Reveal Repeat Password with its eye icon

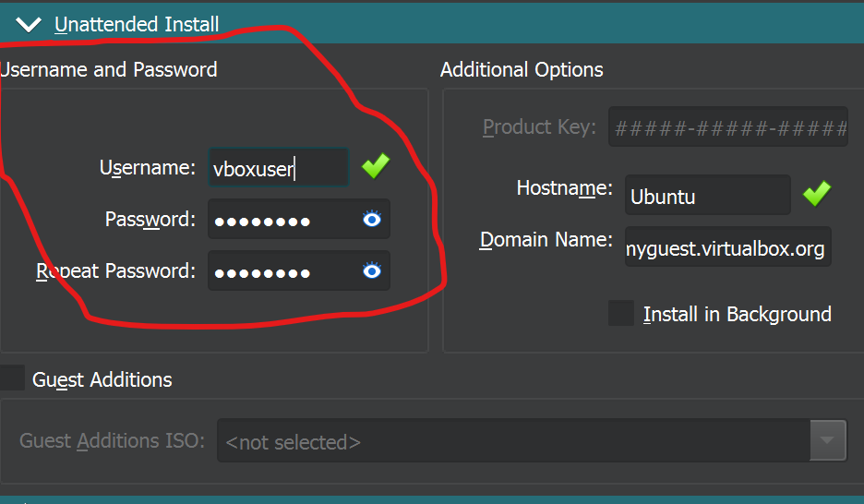[372, 270]
